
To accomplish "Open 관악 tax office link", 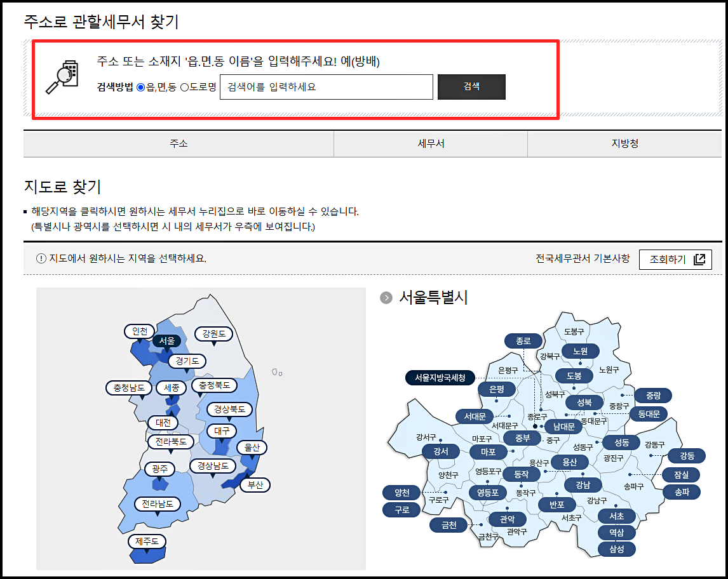I will tap(508, 519).
